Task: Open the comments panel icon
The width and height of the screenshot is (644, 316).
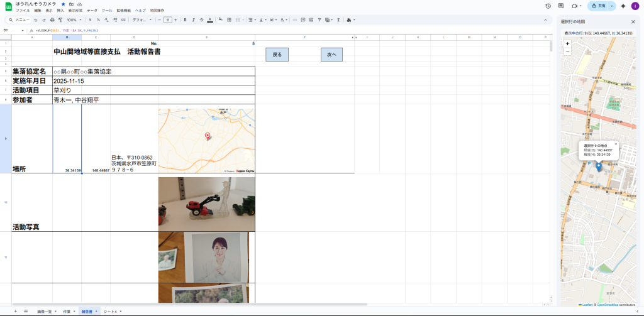Action: click(x=561, y=6)
